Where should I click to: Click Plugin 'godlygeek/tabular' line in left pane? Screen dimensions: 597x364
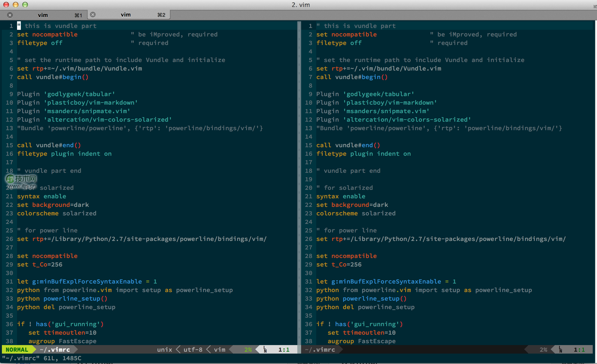(x=66, y=94)
